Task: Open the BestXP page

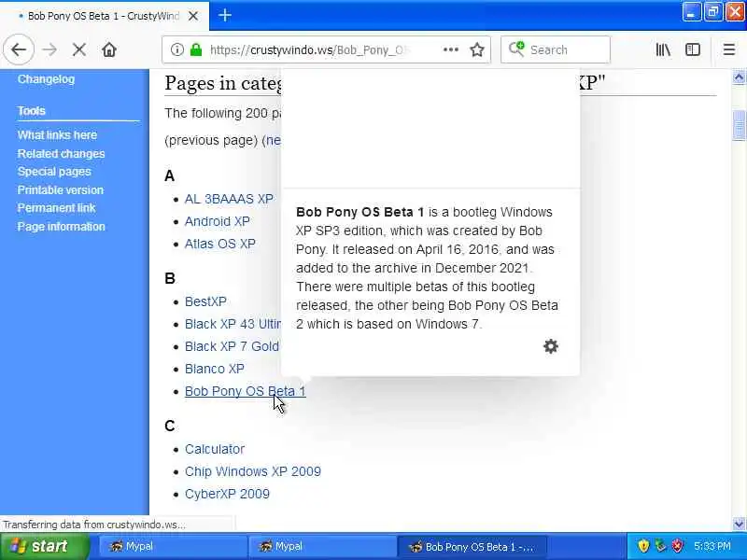Action: [205, 301]
